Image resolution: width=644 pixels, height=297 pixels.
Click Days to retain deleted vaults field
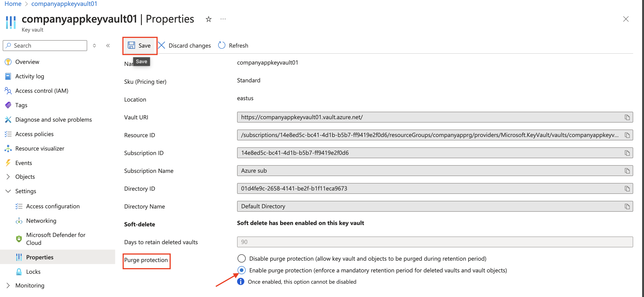435,242
